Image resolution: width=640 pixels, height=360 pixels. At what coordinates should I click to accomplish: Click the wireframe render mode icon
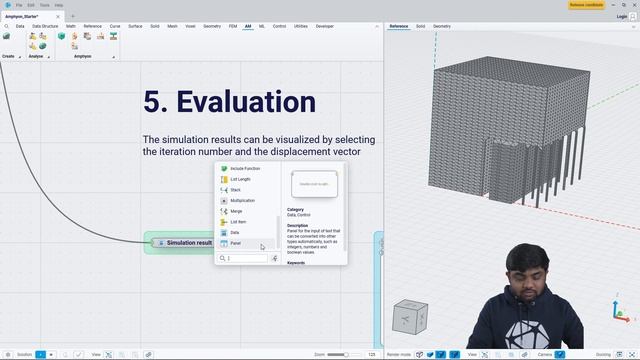tap(419, 354)
